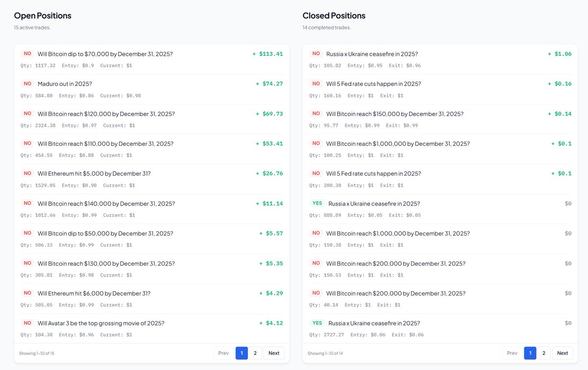Click the + $1.06 closed profit value

[560, 54]
